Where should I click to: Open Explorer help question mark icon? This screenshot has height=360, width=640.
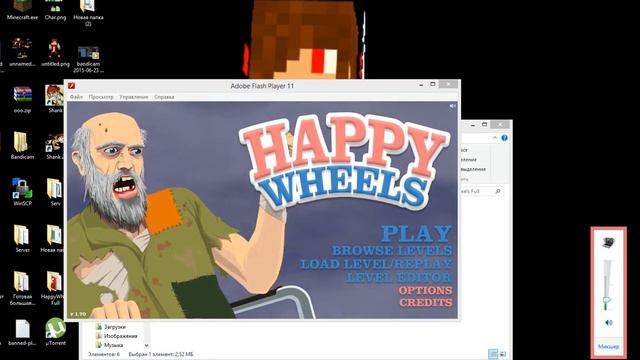(504, 138)
